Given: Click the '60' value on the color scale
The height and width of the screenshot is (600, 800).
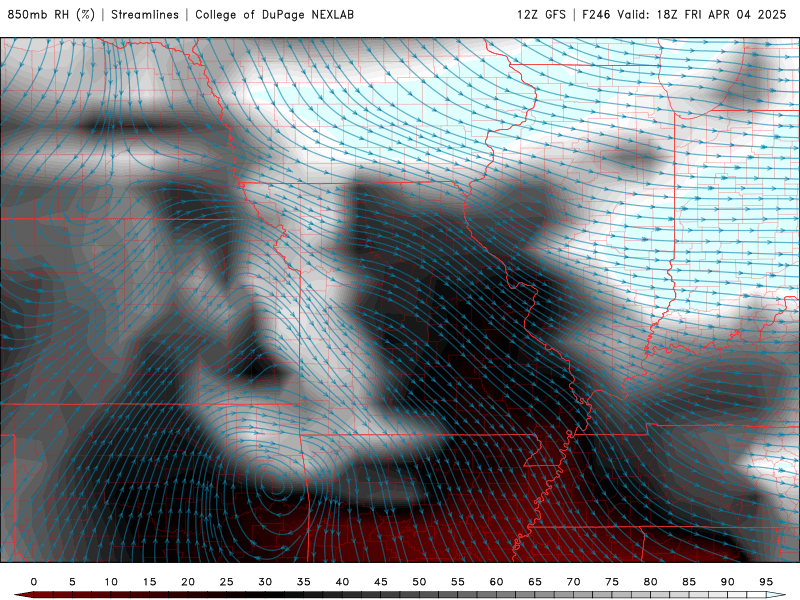Looking at the screenshot, I should click(496, 582).
